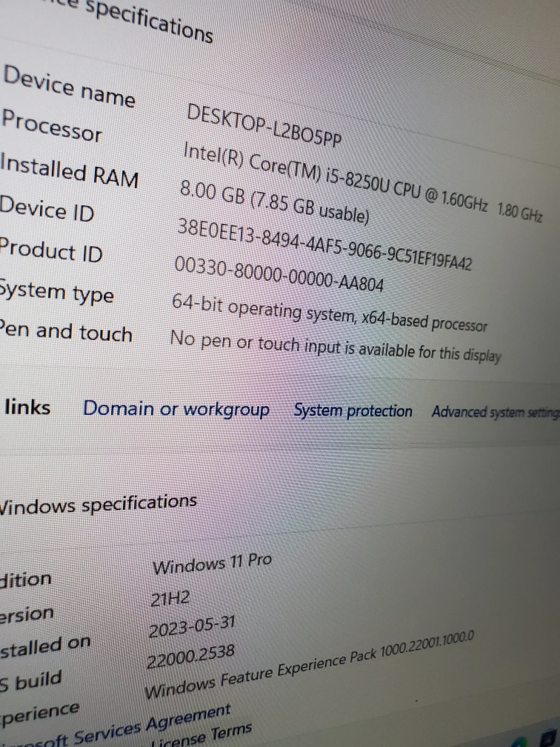Screen dimensions: 560x747
Task: Select the Device ID starting with 38E0EE13
Action: [x=323, y=242]
